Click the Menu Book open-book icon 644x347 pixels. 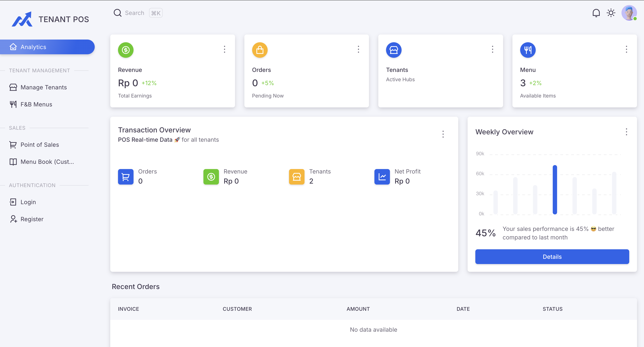click(13, 161)
